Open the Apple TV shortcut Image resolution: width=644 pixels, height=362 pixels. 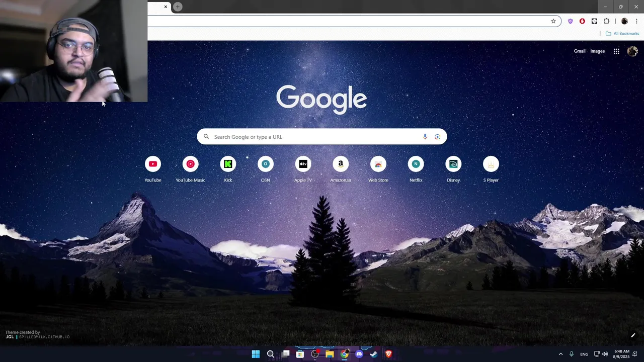[x=303, y=169]
